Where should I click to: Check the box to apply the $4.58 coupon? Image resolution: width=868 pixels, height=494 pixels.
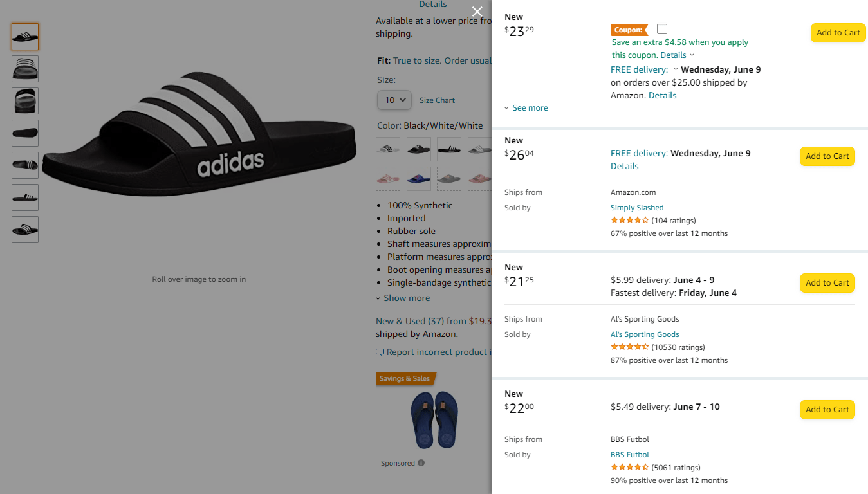(x=661, y=28)
